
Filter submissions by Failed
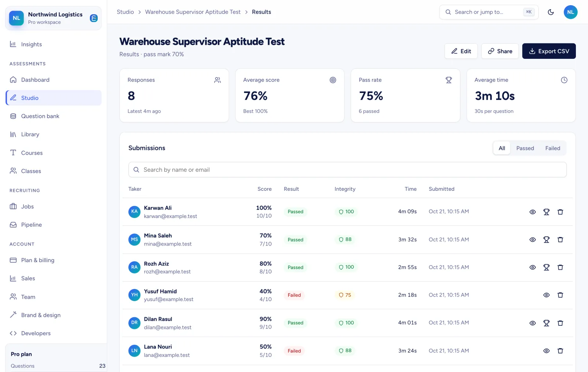click(x=552, y=148)
